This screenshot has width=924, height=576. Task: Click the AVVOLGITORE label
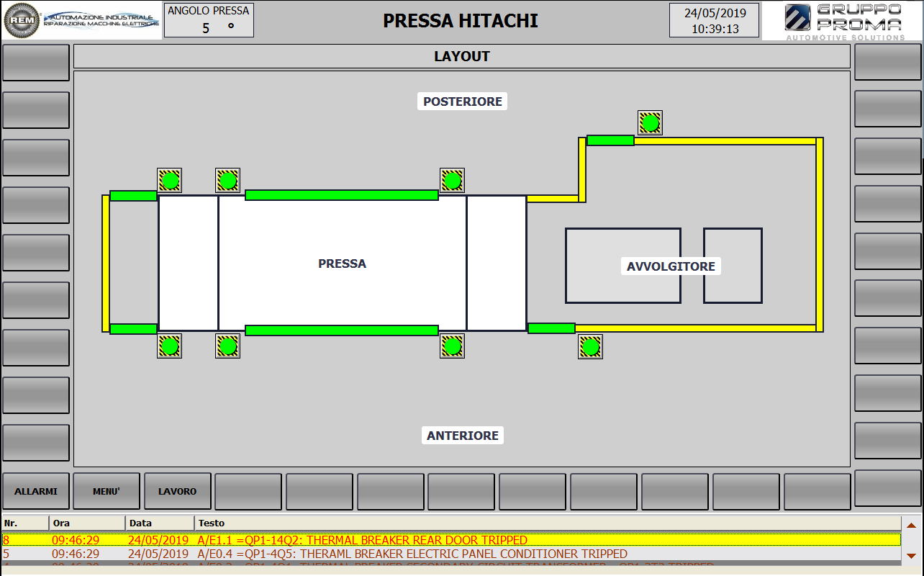[671, 266]
